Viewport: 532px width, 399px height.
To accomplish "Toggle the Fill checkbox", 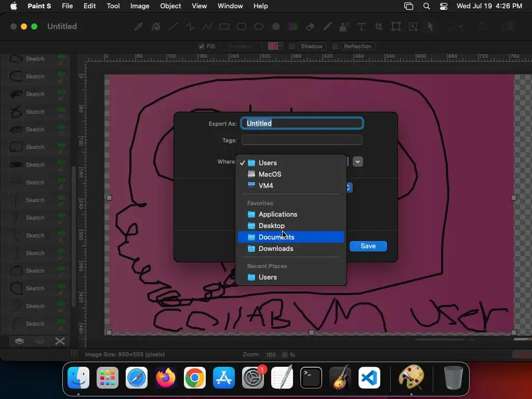I will (x=202, y=46).
